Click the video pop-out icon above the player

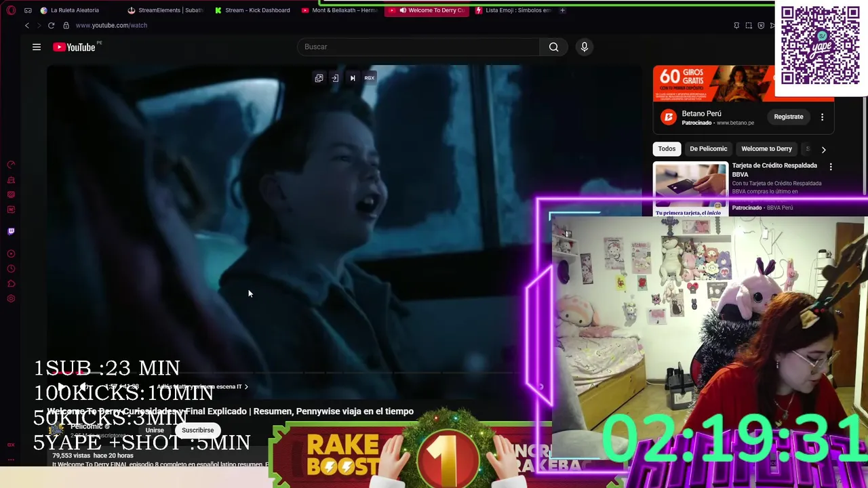coord(319,78)
